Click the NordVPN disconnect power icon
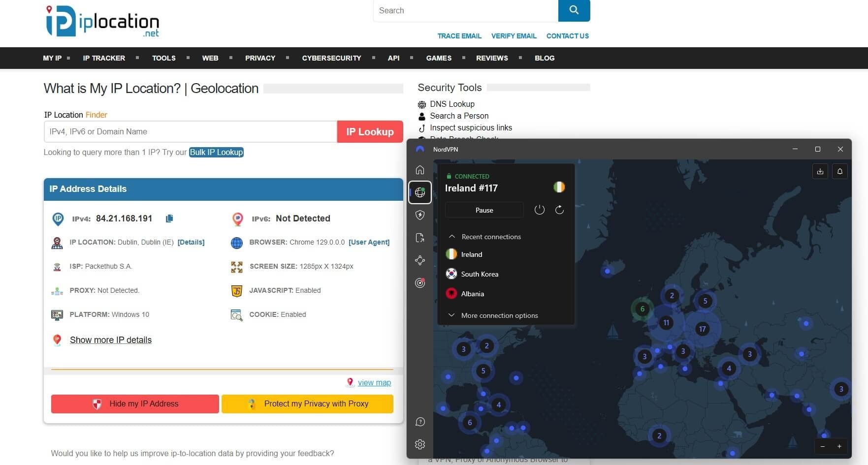Viewport: 868px width, 465px height. click(x=540, y=210)
